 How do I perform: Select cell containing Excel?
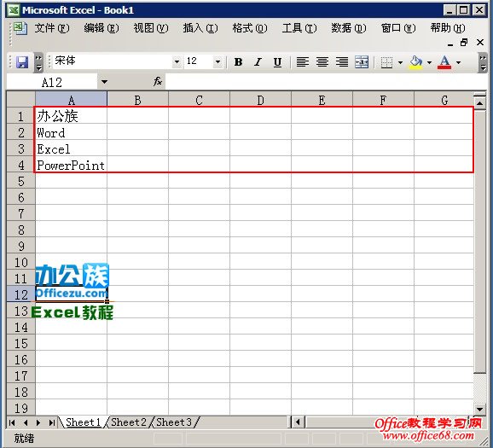[71, 148]
